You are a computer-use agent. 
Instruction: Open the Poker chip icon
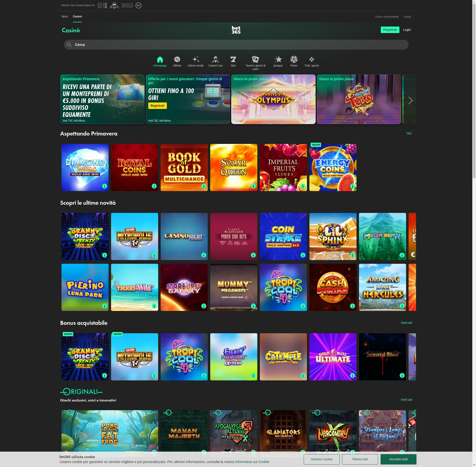coord(294,59)
